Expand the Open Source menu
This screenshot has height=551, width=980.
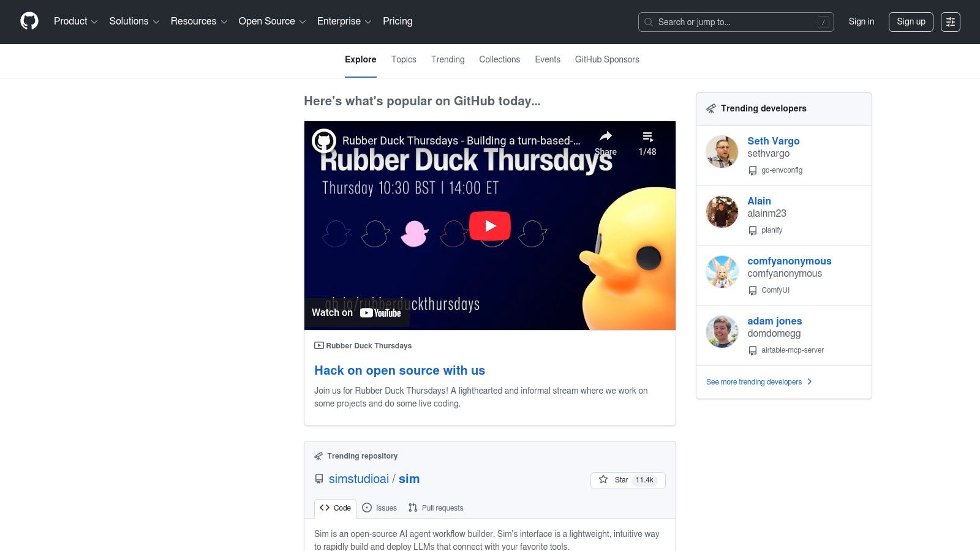pyautogui.click(x=272, y=21)
